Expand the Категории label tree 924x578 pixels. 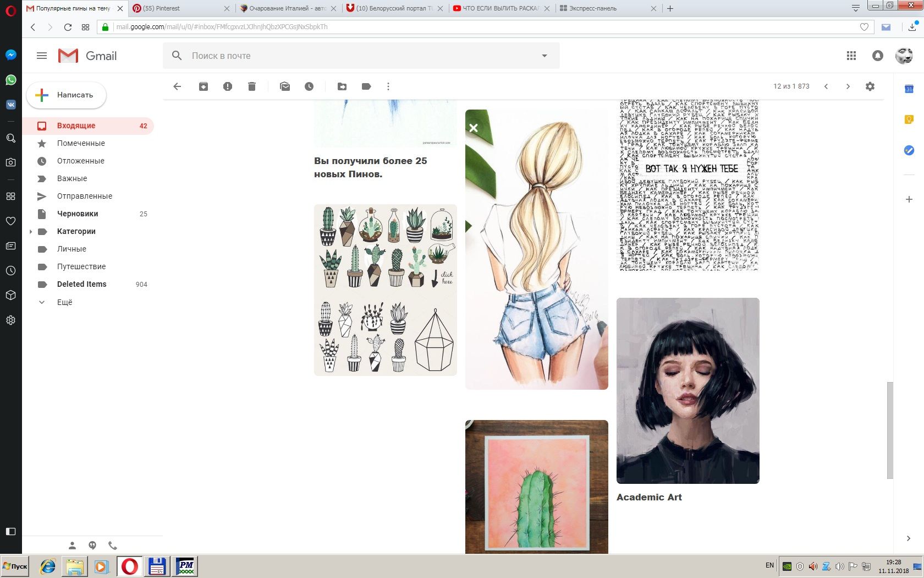[31, 232]
